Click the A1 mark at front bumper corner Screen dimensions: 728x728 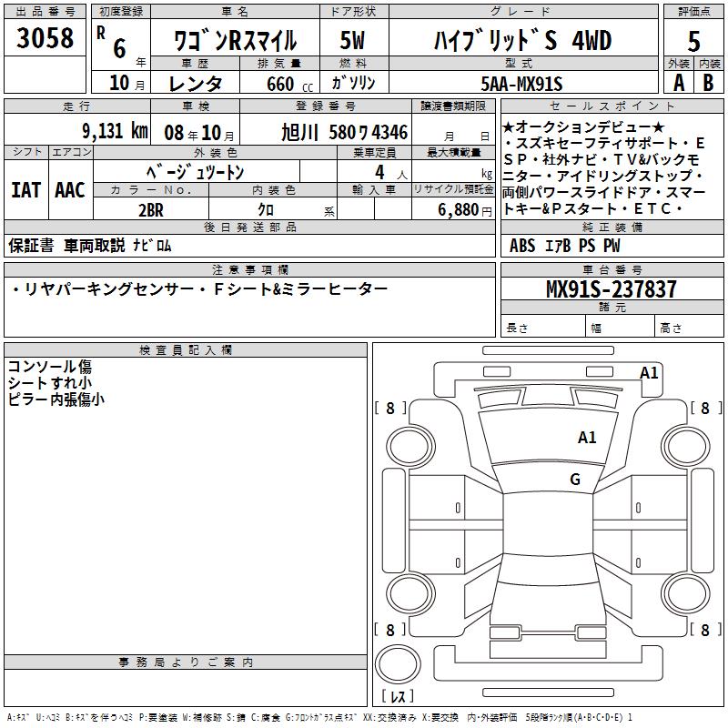tap(649, 373)
